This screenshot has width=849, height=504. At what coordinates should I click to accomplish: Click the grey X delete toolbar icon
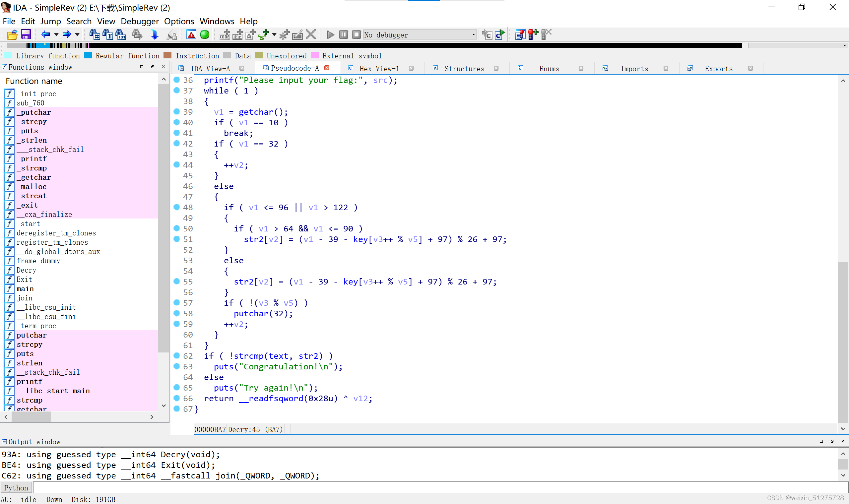coord(311,34)
